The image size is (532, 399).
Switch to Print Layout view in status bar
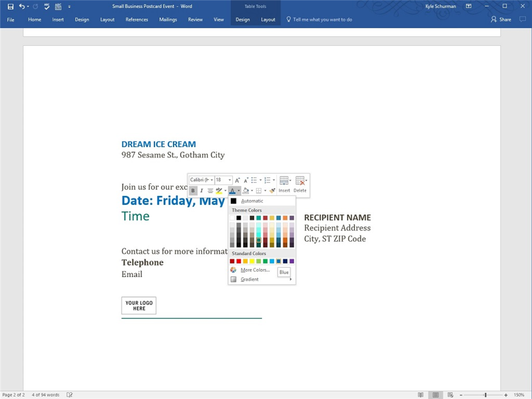435,395
